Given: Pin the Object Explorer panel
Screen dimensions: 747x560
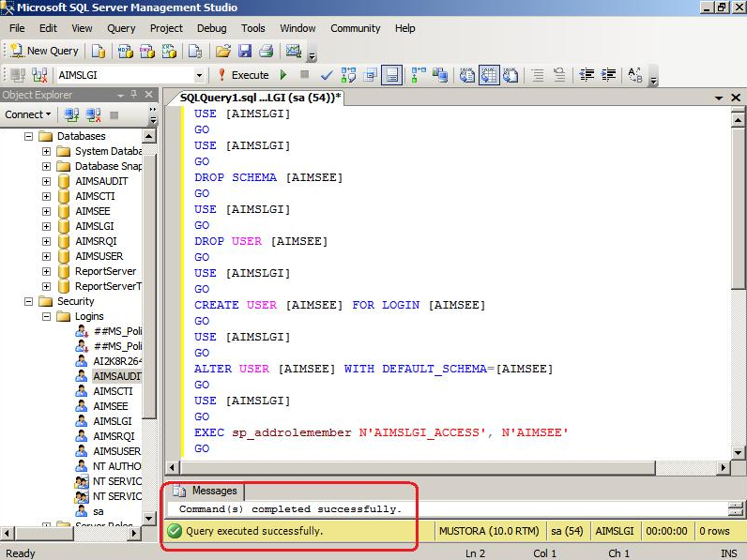Looking at the screenshot, I should pos(134,95).
